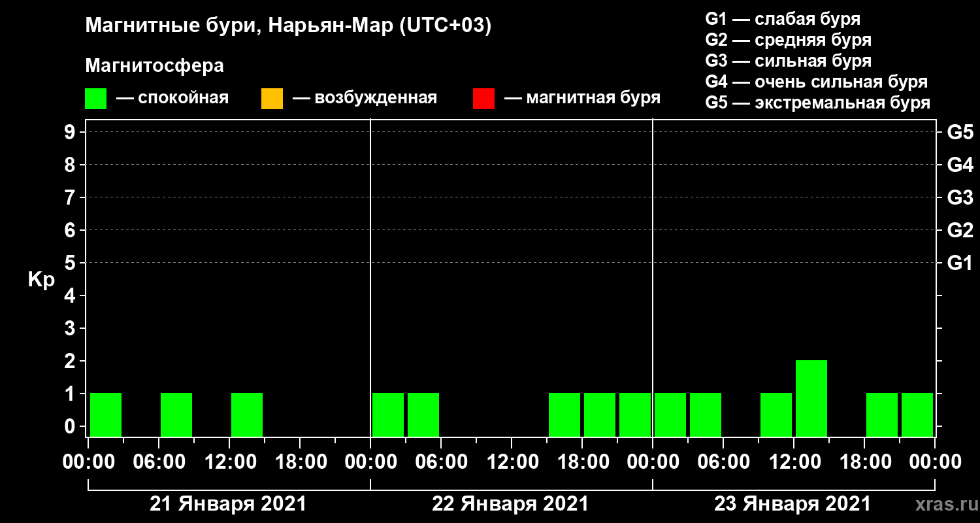Click the '— магнитная буря' legend label
This screenshot has height=523, width=980.
pos(583,98)
